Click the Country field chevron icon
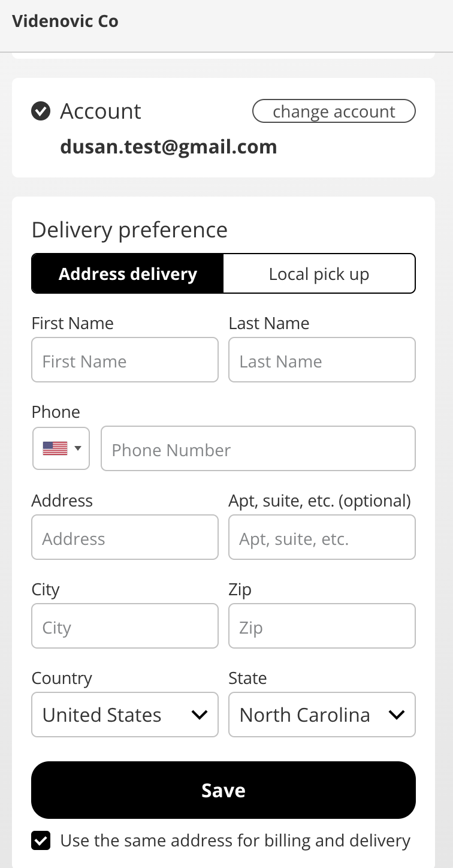The height and width of the screenshot is (868, 453). point(199,715)
